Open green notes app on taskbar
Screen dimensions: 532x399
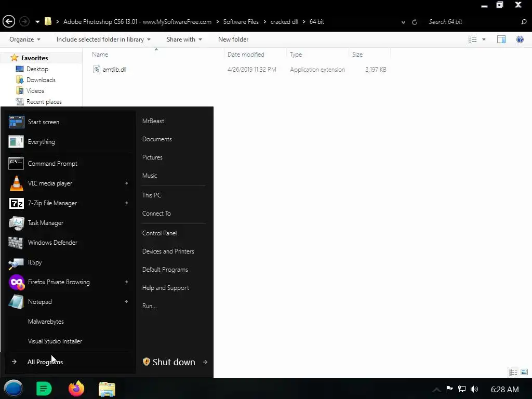(x=44, y=389)
